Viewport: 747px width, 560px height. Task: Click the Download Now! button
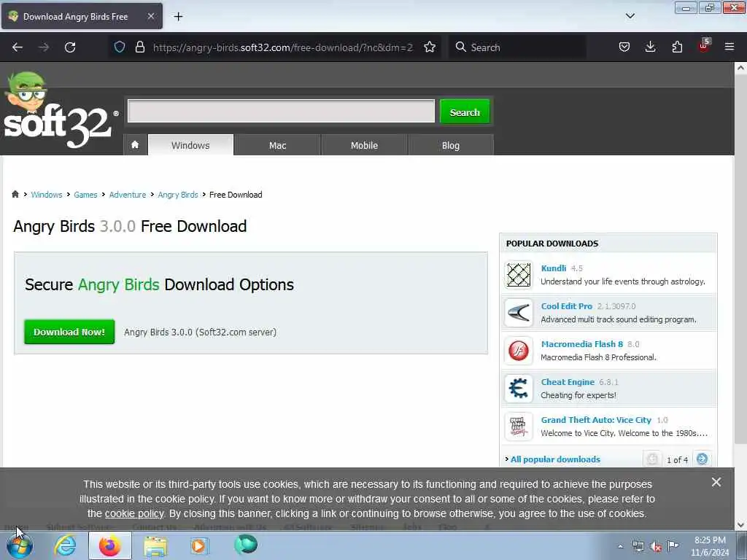pyautogui.click(x=69, y=332)
